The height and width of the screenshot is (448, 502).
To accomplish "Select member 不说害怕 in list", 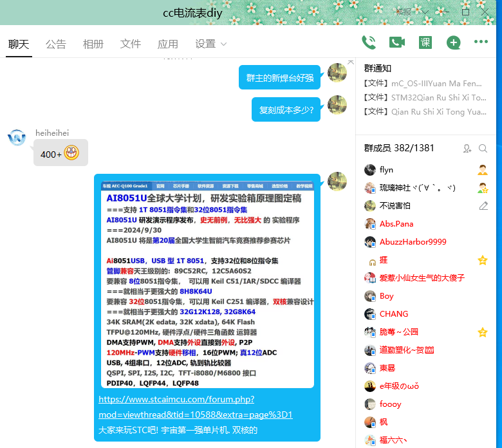I will [426, 205].
